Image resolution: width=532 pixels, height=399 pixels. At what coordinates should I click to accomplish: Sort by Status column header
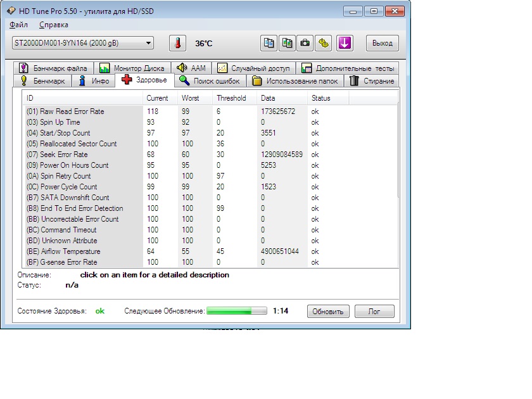pyautogui.click(x=328, y=98)
